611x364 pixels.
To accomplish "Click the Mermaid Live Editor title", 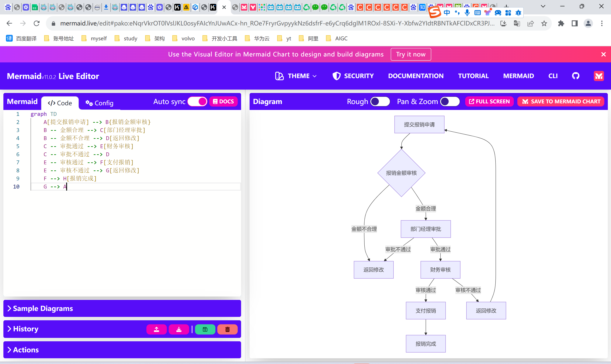I will [x=53, y=76].
